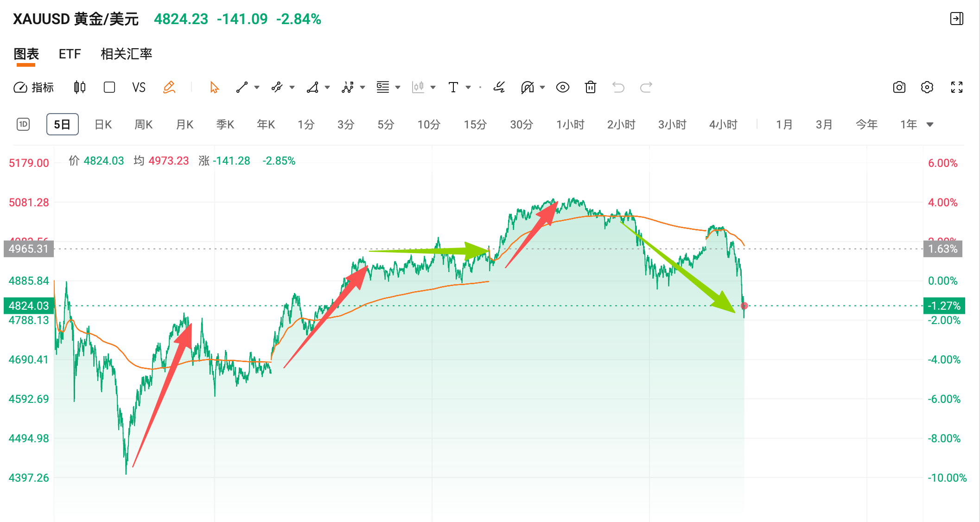Toggle the square rectangle icon
980x522 pixels.
[109, 87]
